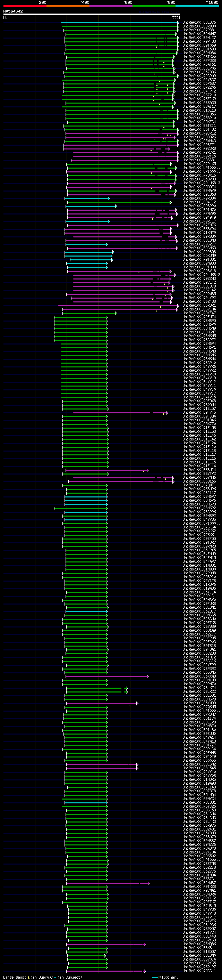Select hit label UniRef100_B9S277
The height and width of the screenshot is (980, 222).
199,244
